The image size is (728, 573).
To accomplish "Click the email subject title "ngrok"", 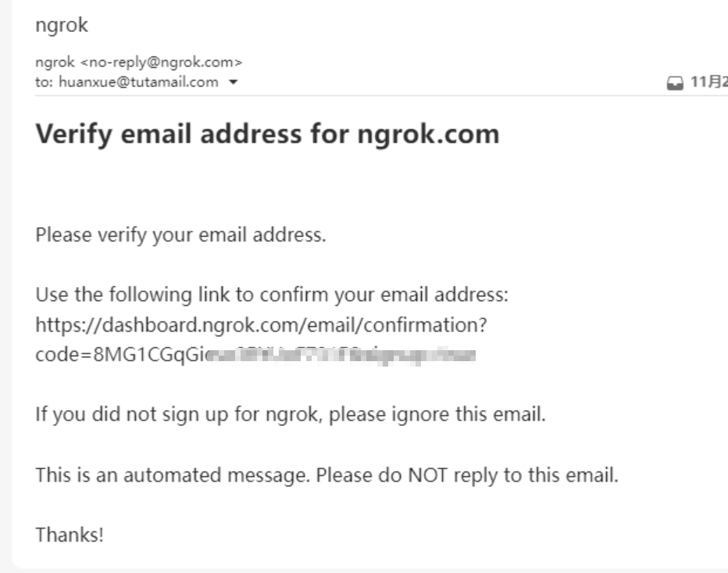I will point(62,25).
